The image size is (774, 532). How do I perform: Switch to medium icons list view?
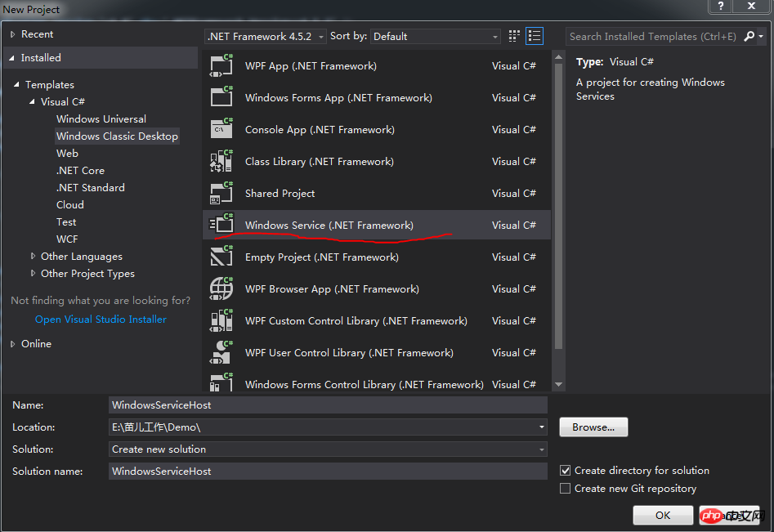click(535, 36)
